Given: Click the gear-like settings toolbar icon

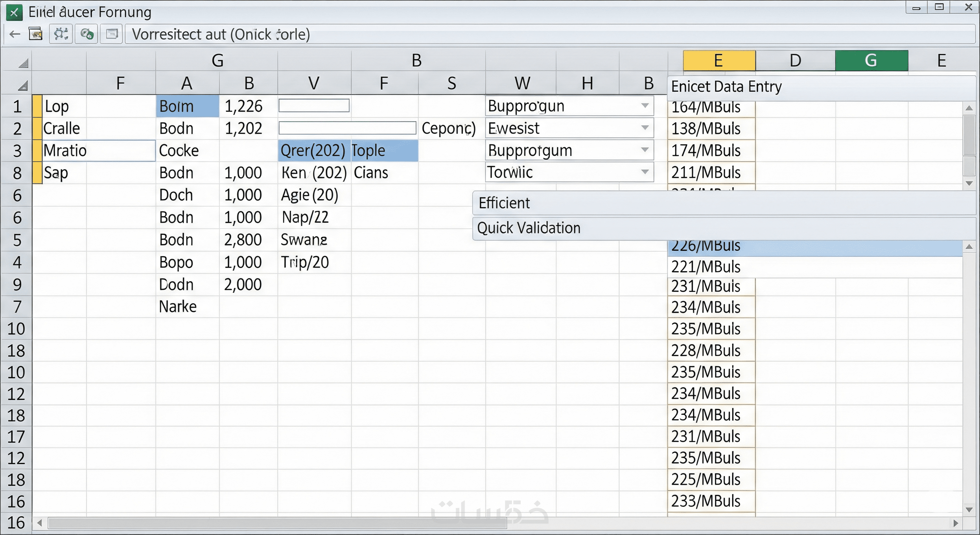Looking at the screenshot, I should (x=61, y=34).
